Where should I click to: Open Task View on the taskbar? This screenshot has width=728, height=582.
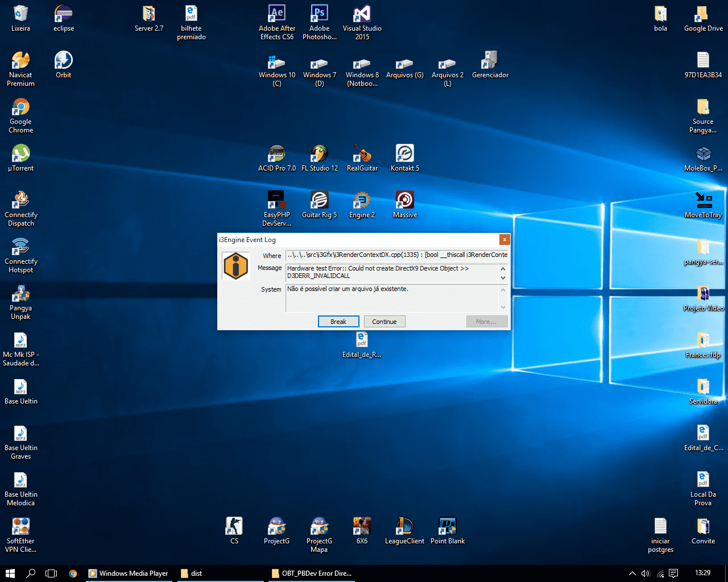(51, 573)
